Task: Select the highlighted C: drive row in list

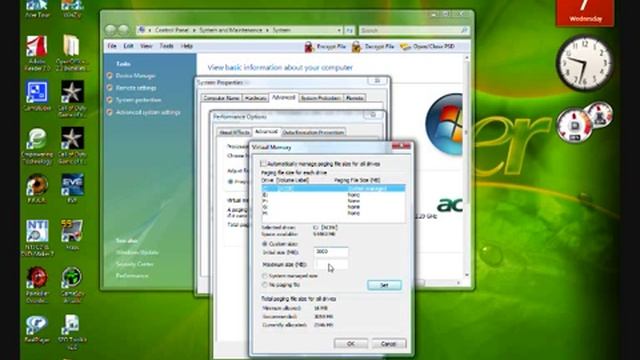Action: click(x=333, y=188)
